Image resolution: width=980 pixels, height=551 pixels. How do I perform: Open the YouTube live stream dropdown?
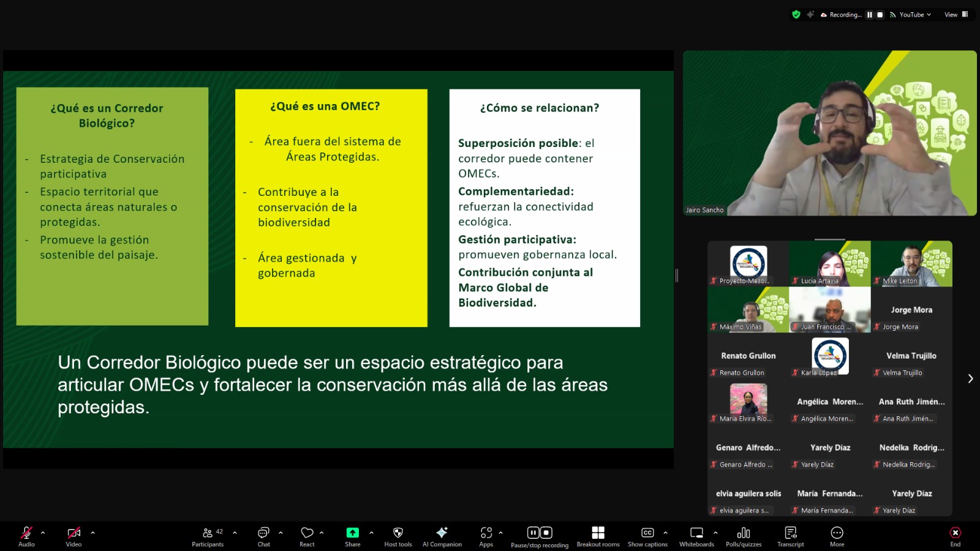[916, 15]
